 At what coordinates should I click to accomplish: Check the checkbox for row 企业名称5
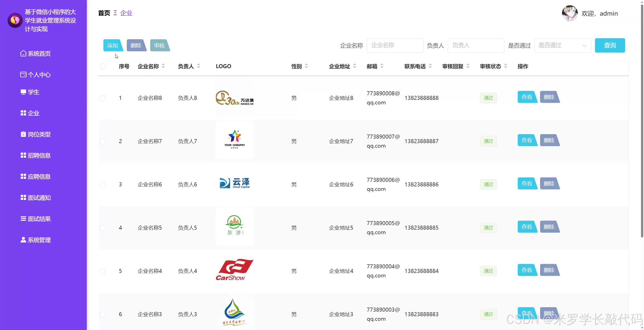103,228
